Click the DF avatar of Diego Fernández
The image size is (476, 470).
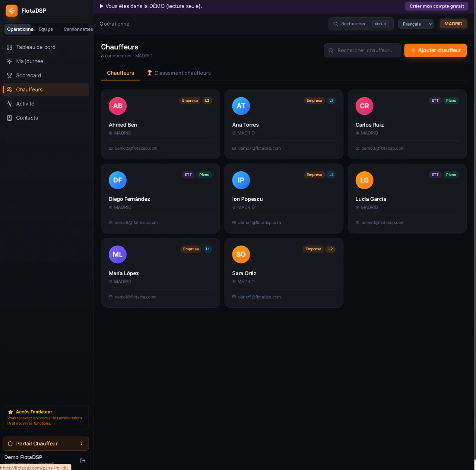pos(118,180)
